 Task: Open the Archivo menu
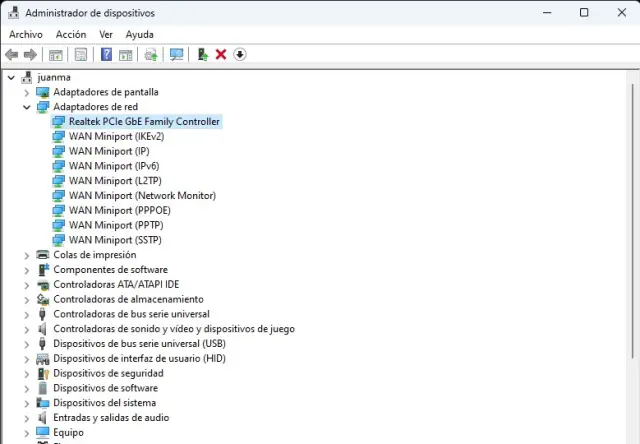pos(25,34)
